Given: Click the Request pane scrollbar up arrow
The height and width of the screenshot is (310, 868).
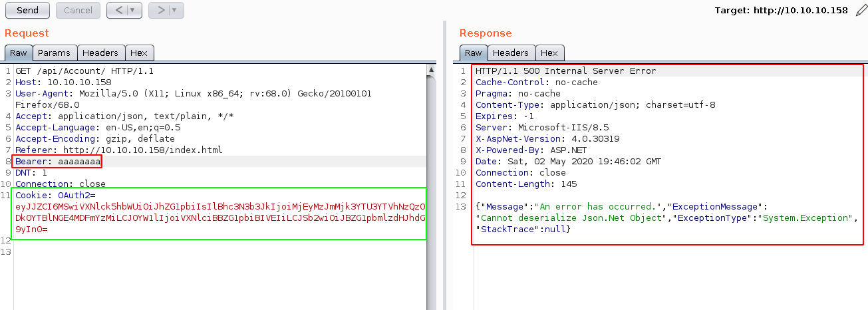Looking at the screenshot, I should point(432,69).
